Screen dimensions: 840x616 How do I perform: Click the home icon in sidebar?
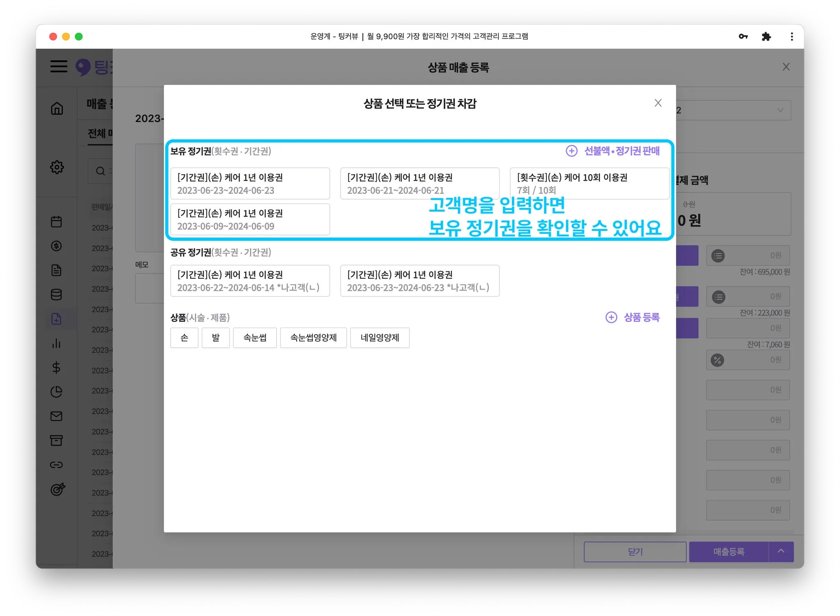click(57, 109)
